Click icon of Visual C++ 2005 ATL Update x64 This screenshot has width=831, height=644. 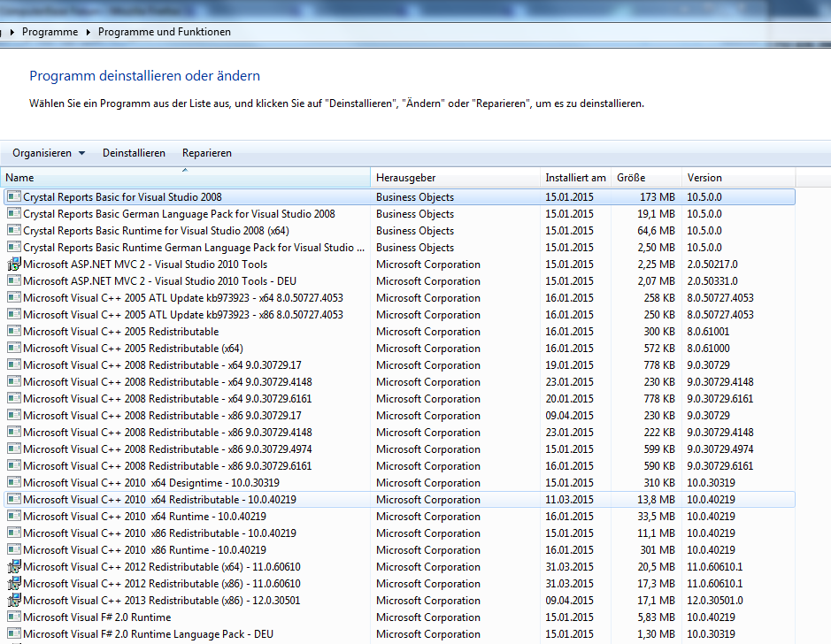[14, 297]
